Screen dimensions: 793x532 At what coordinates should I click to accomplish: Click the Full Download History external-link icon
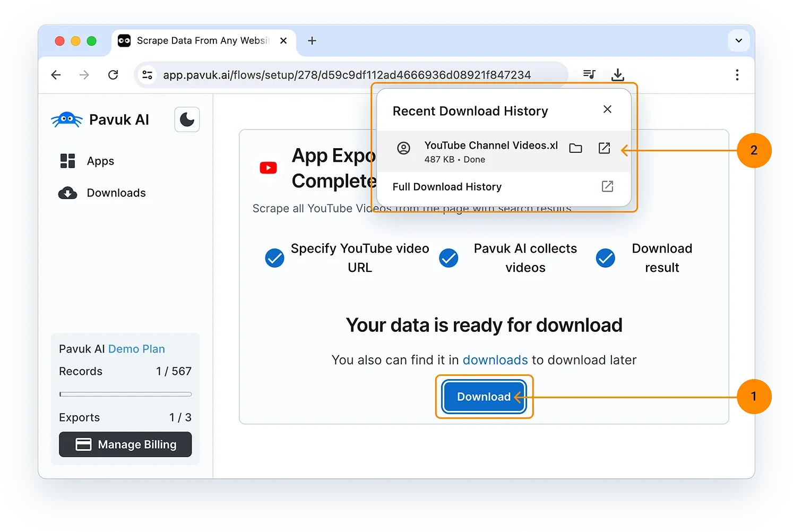607,186
